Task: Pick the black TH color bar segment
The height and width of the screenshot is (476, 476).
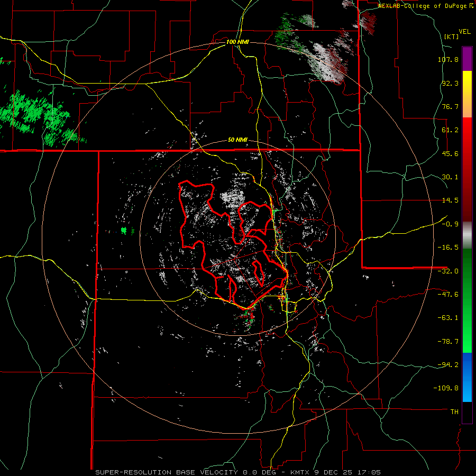Action: coord(467,413)
